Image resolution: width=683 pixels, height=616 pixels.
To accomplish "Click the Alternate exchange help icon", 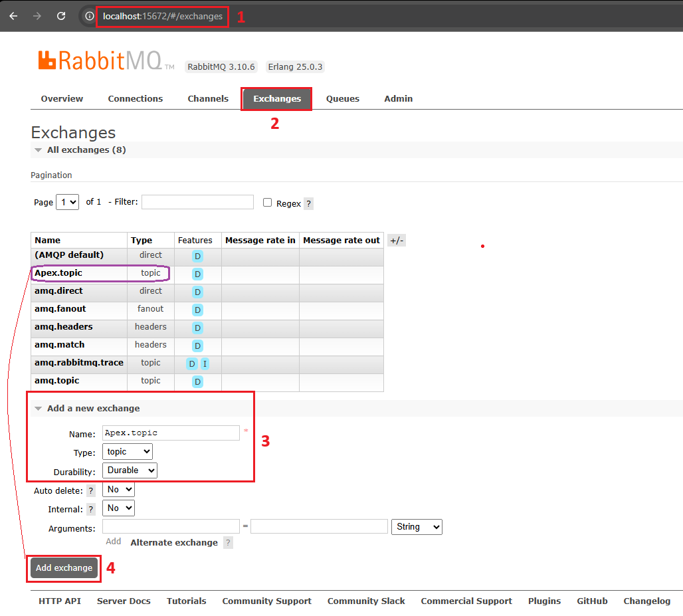I will tap(228, 542).
